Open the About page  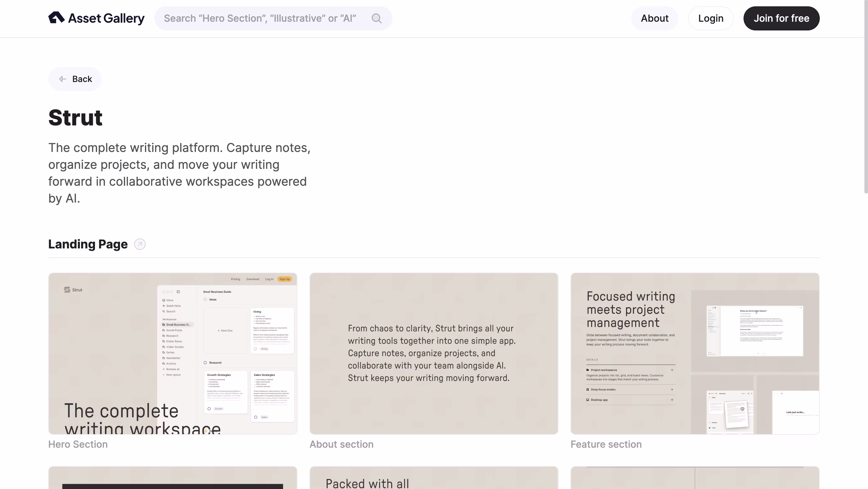click(654, 18)
